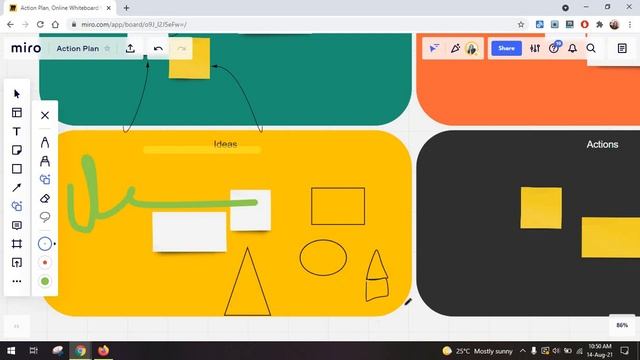Pick the red pen color swatch
This screenshot has width=640, height=360.
point(45,262)
